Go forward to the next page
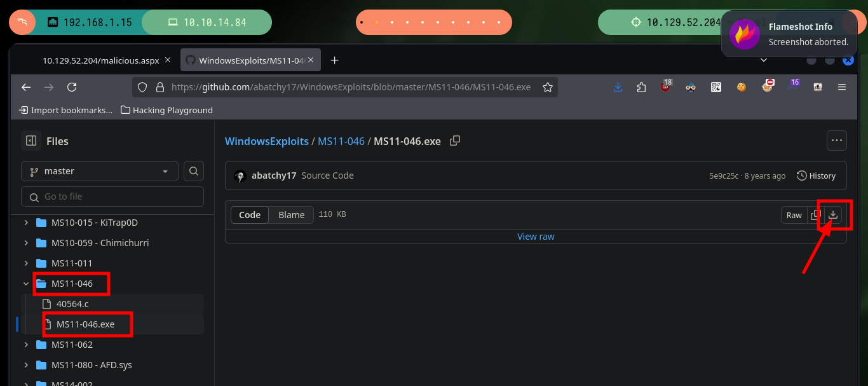 [x=49, y=87]
